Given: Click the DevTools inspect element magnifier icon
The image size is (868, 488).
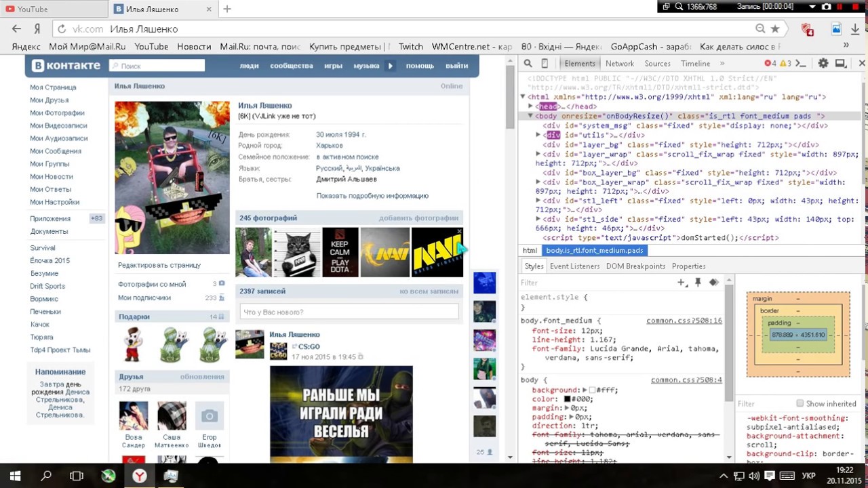Looking at the screenshot, I should [528, 63].
